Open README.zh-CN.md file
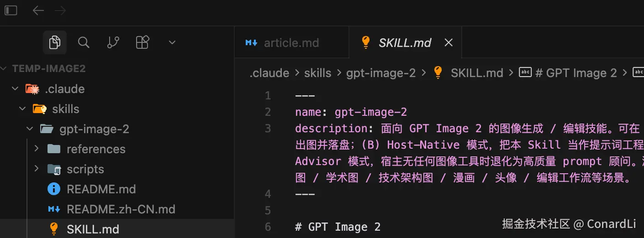Viewport: 644px width, 238px height. (121, 209)
